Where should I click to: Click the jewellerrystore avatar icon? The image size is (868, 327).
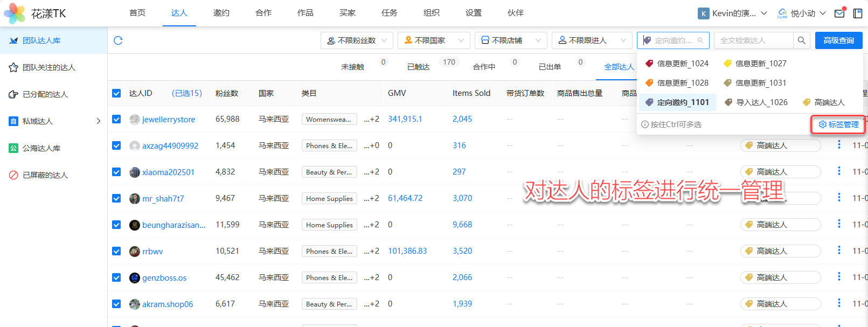[135, 119]
